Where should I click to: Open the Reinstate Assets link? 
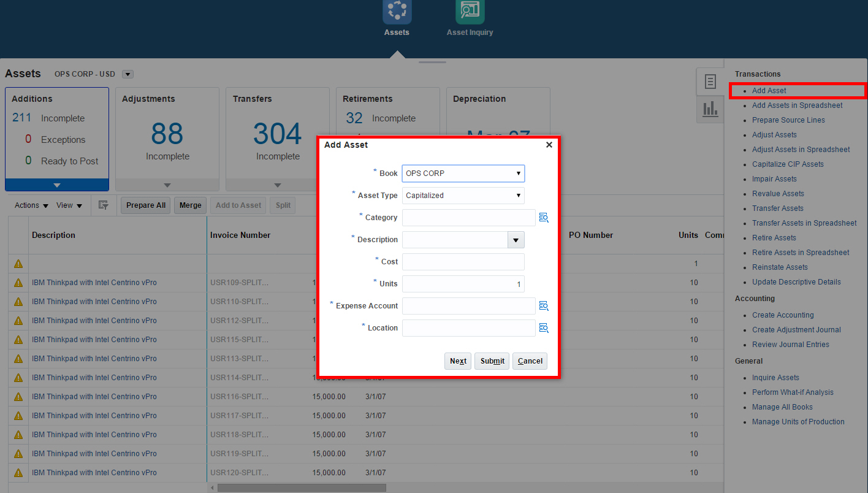pos(780,267)
